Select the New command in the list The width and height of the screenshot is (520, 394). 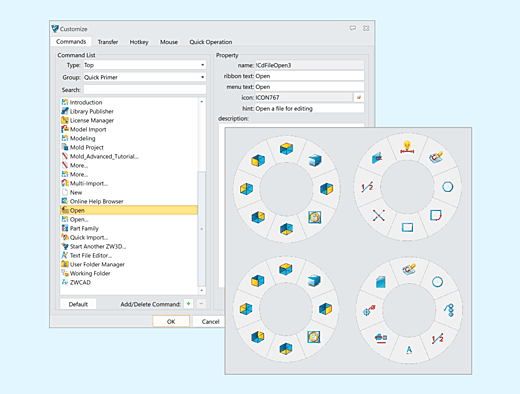tap(76, 192)
